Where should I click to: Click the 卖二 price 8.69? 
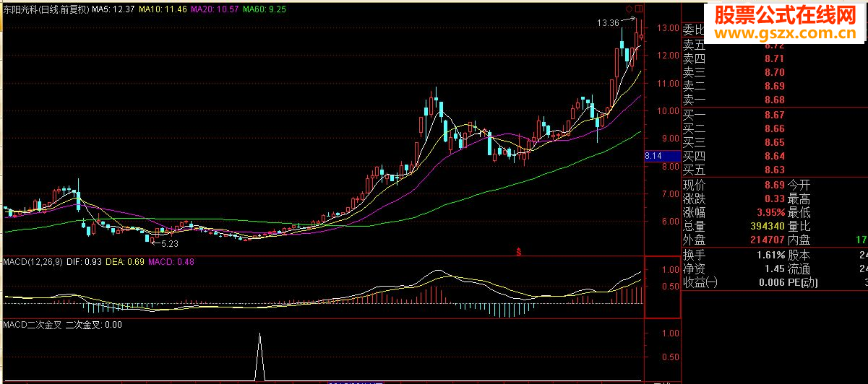coord(774,86)
